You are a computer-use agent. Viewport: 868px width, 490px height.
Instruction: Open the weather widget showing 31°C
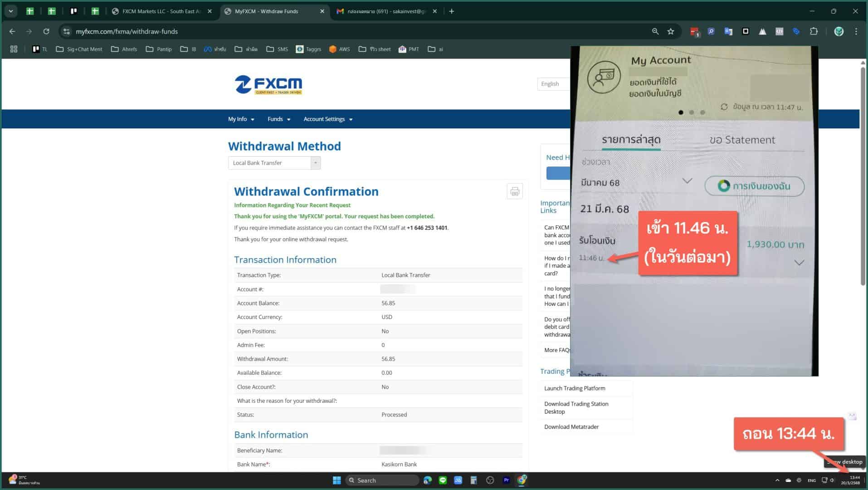(24, 480)
